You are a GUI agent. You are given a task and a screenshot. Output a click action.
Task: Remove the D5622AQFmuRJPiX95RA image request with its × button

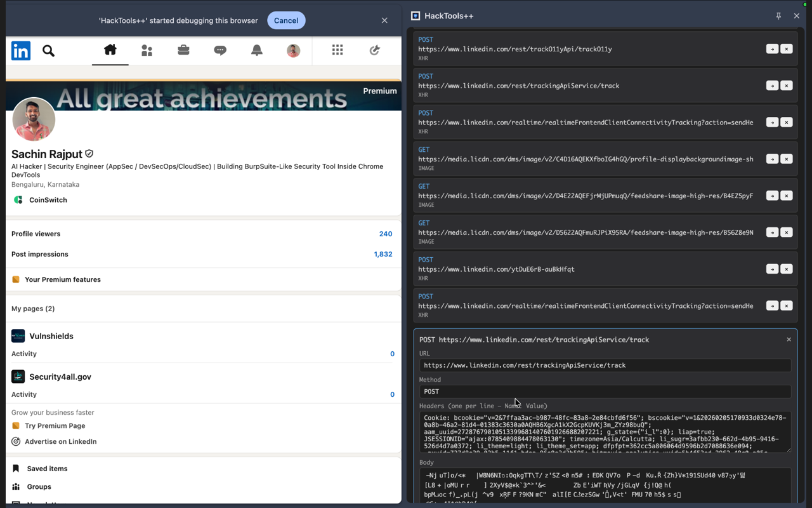[x=787, y=232]
